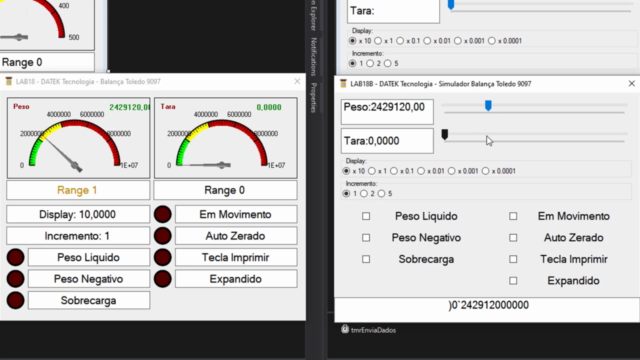Select Display x 10 in the top background window

(x=353, y=41)
